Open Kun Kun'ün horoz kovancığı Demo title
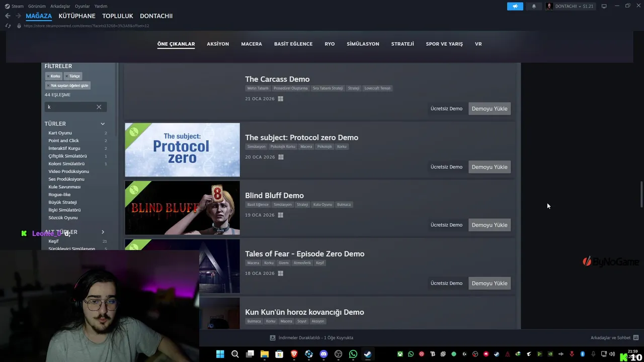 coord(304,312)
